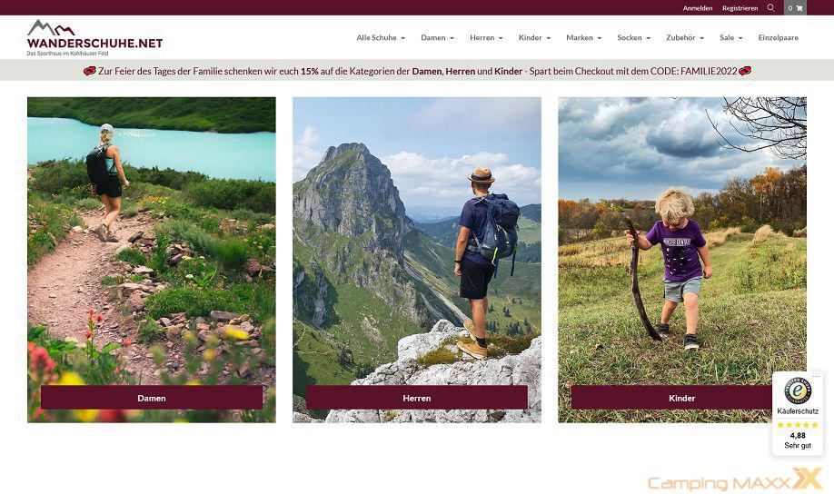Expand the Kinder navigation dropdown

click(534, 38)
